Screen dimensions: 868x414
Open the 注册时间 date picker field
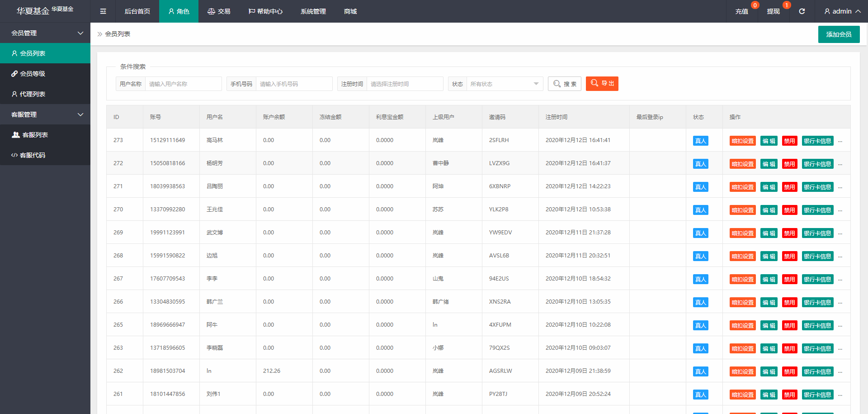405,84
